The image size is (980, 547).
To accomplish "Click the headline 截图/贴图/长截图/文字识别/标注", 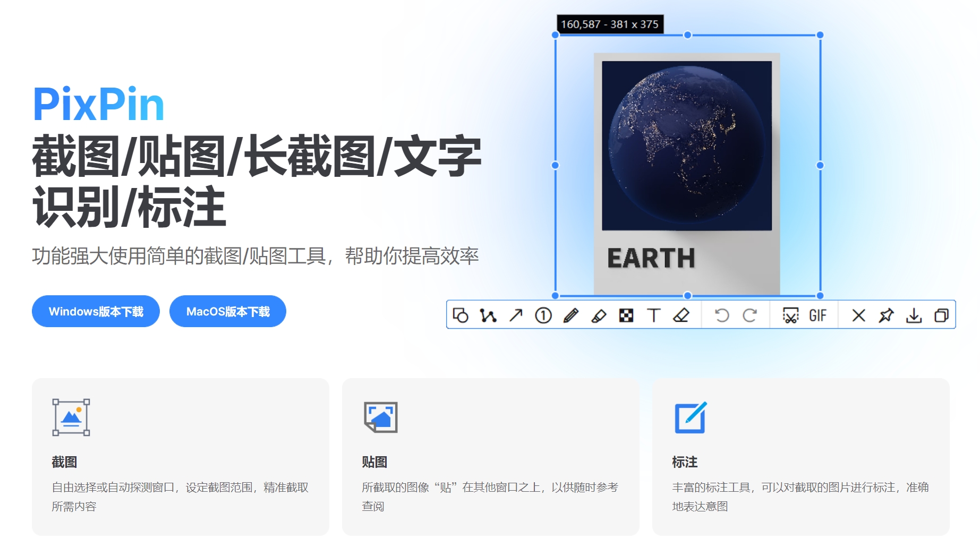I will click(257, 181).
